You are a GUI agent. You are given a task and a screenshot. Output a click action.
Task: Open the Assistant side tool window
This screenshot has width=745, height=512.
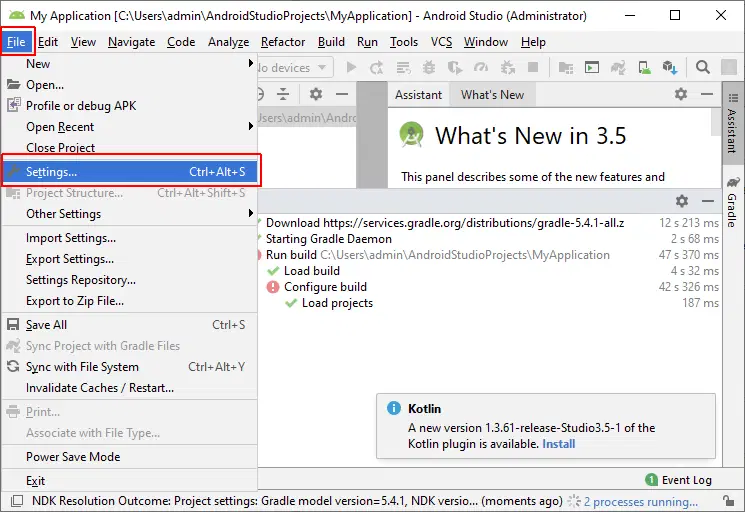coord(732,123)
